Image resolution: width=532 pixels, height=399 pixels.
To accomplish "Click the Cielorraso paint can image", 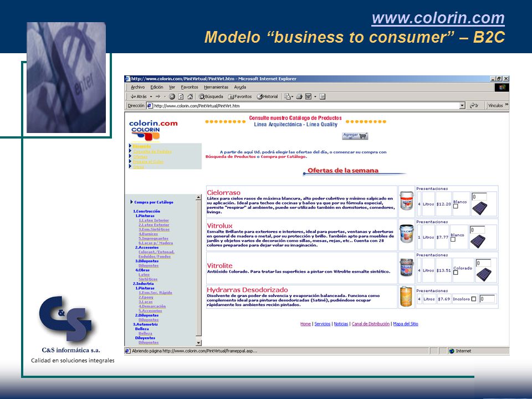I will pyautogui.click(x=406, y=201).
